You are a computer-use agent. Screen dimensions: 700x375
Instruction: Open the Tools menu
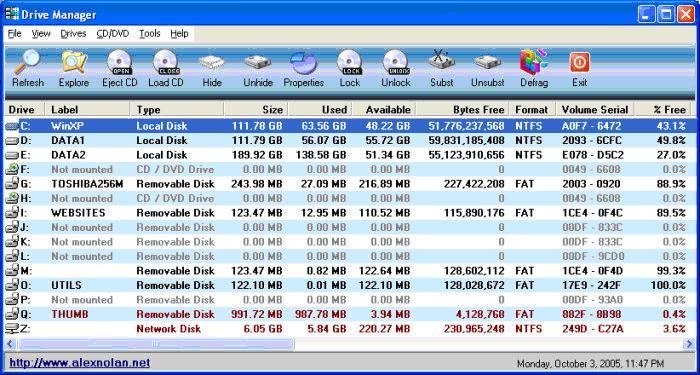pos(150,34)
